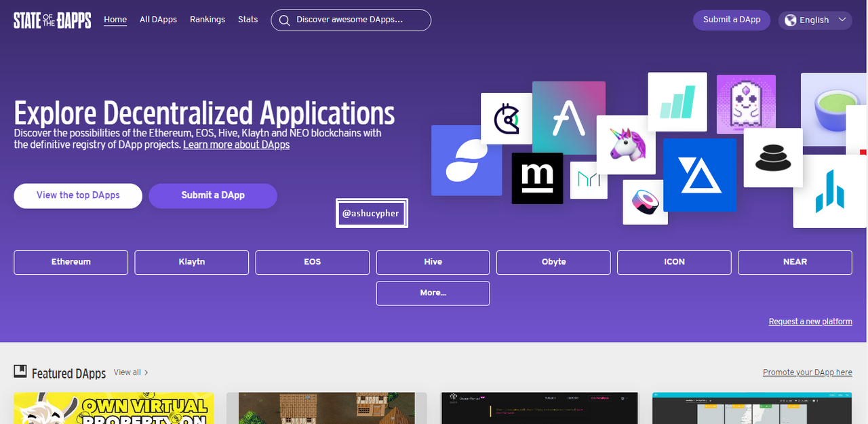The image size is (868, 424).
Task: Open the pink unicorn Uniswap tile
Action: tap(626, 144)
